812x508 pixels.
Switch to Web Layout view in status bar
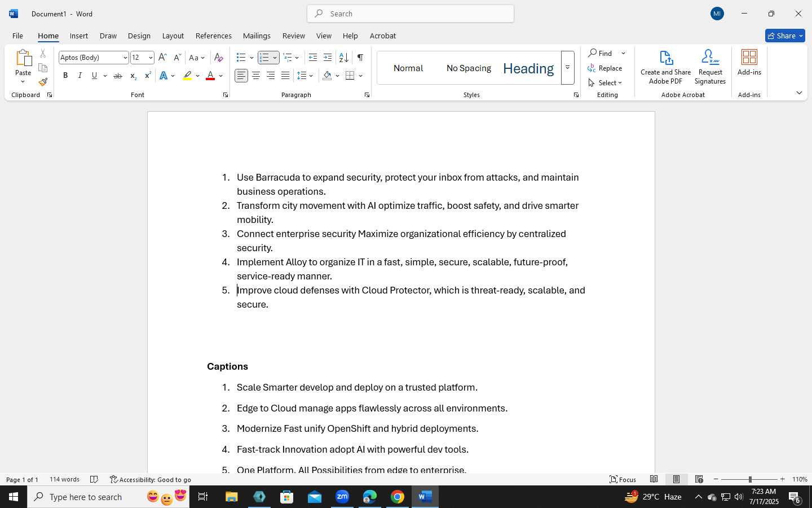click(699, 479)
